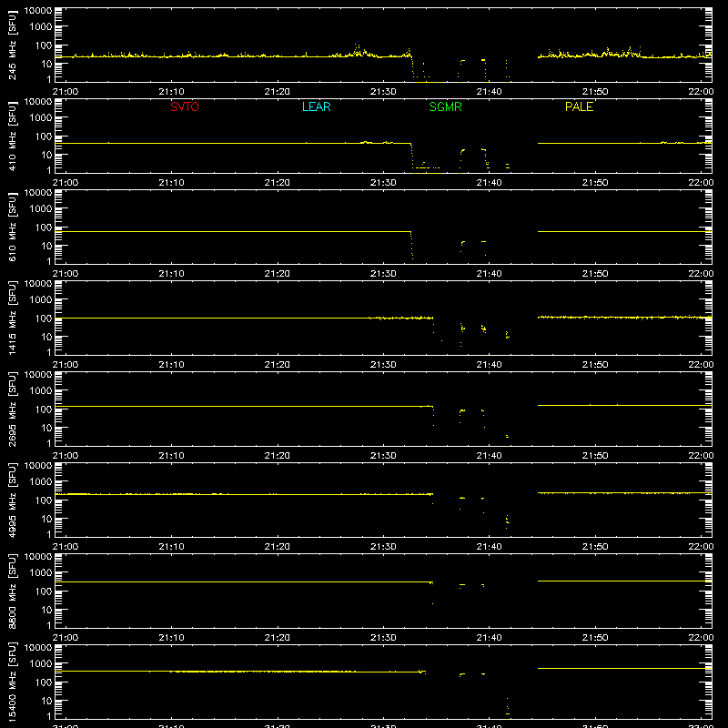Click the 100 tick label on the 610 MHz panel

point(44,227)
